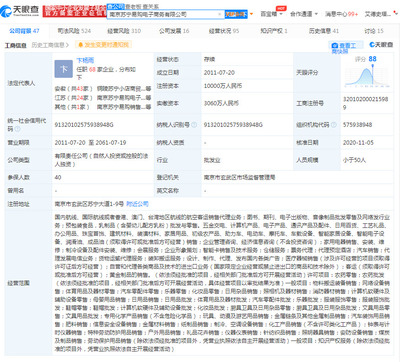
Task: Click the 批发业 industry value
Action: 212,160
